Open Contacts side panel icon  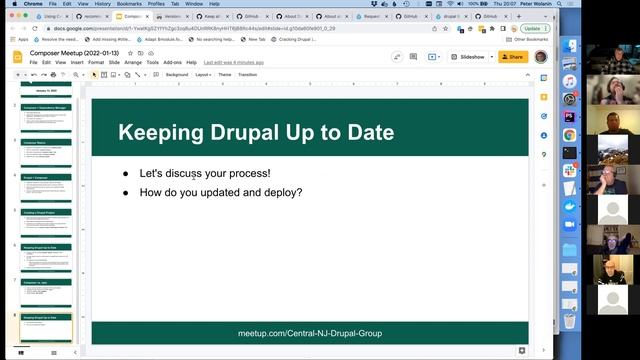coord(544,136)
